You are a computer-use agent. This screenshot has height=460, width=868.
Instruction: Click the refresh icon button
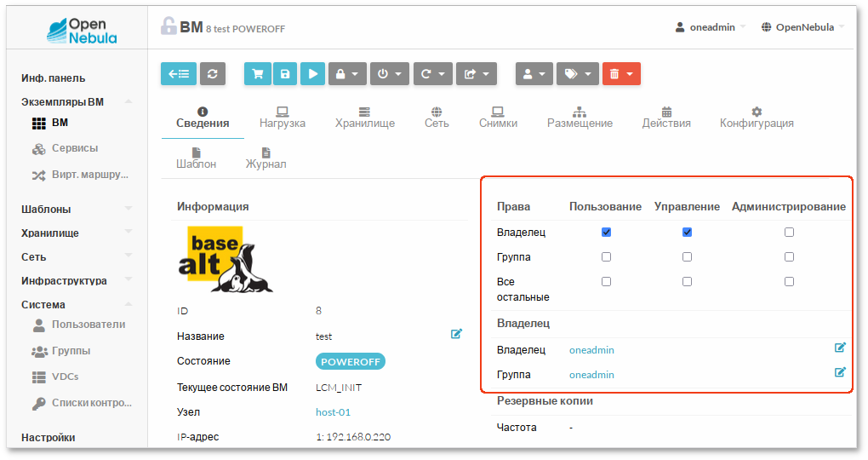(x=212, y=74)
